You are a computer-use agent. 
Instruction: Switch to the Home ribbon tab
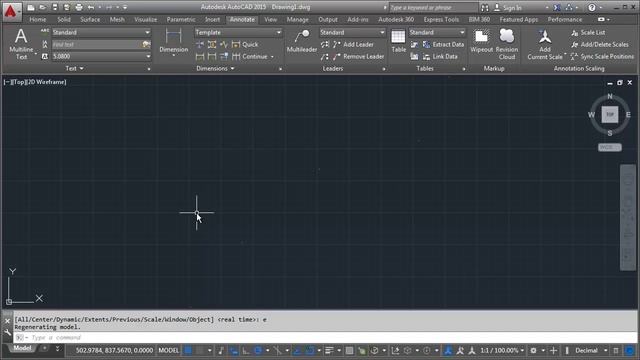pos(38,20)
